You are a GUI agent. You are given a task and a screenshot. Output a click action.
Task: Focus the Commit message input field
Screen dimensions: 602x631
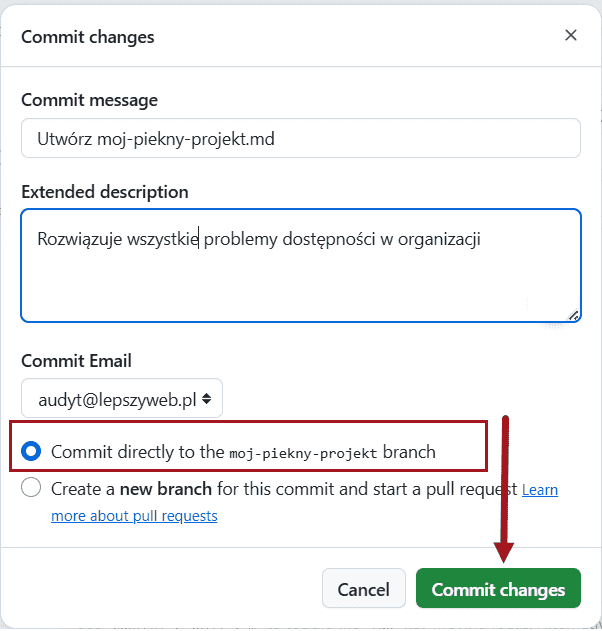(x=300, y=139)
